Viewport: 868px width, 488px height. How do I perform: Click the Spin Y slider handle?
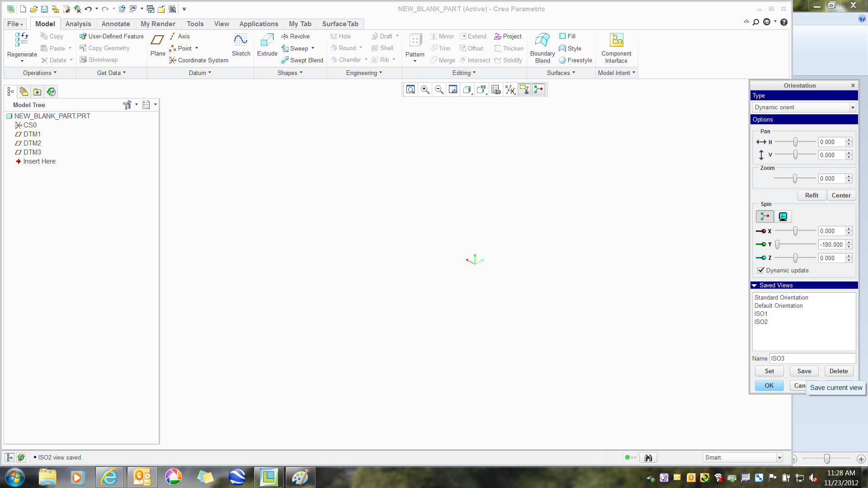[778, 244]
